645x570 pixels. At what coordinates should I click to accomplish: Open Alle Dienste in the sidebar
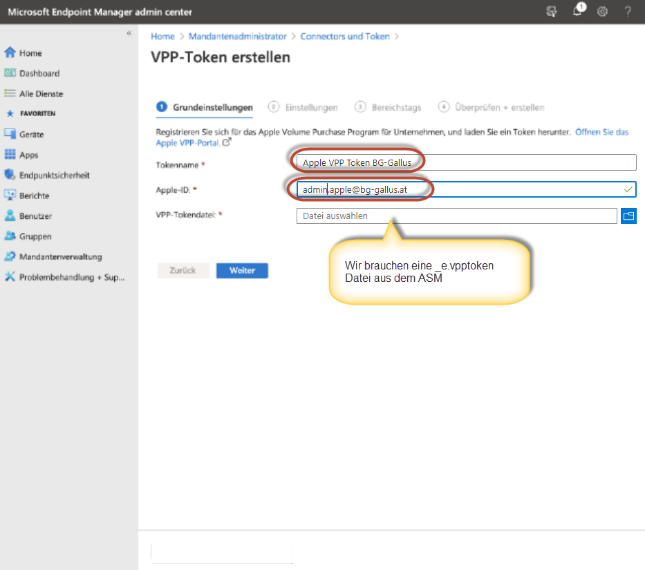tap(40, 93)
